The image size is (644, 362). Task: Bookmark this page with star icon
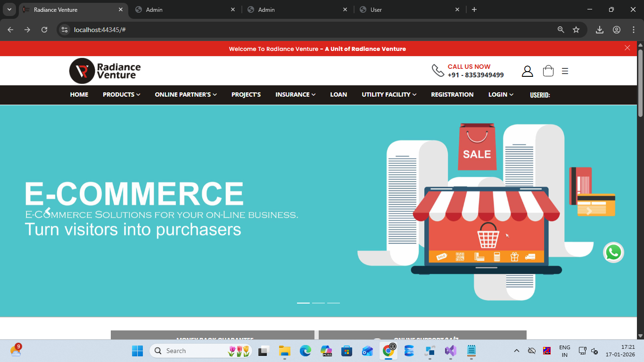click(576, 30)
